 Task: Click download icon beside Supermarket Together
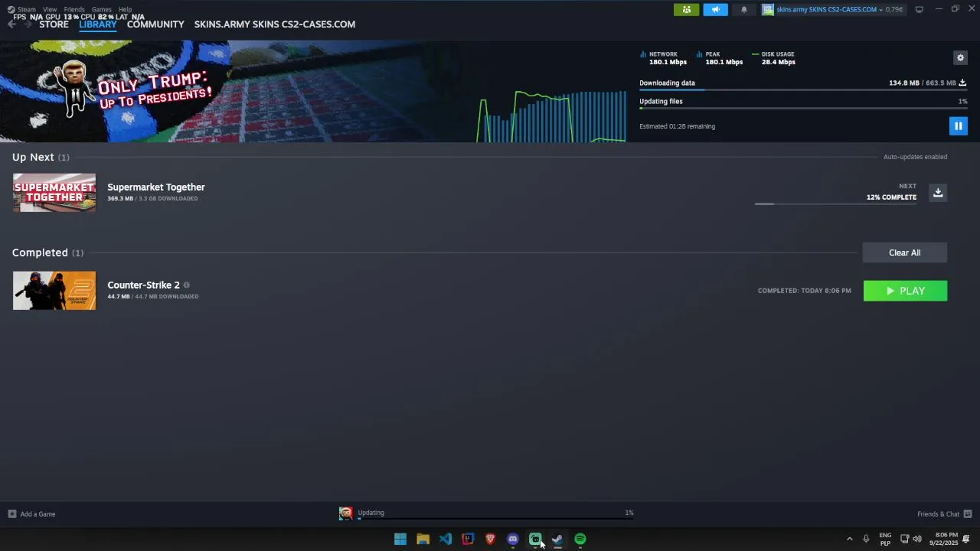tap(938, 192)
